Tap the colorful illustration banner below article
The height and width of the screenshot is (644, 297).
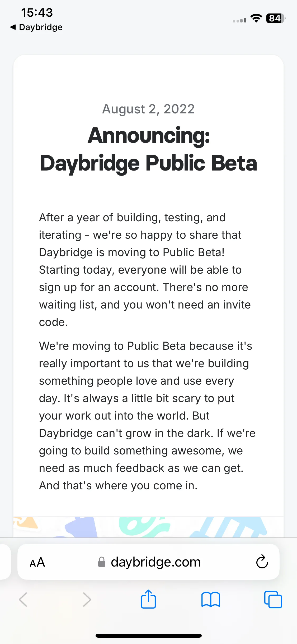pos(148,527)
